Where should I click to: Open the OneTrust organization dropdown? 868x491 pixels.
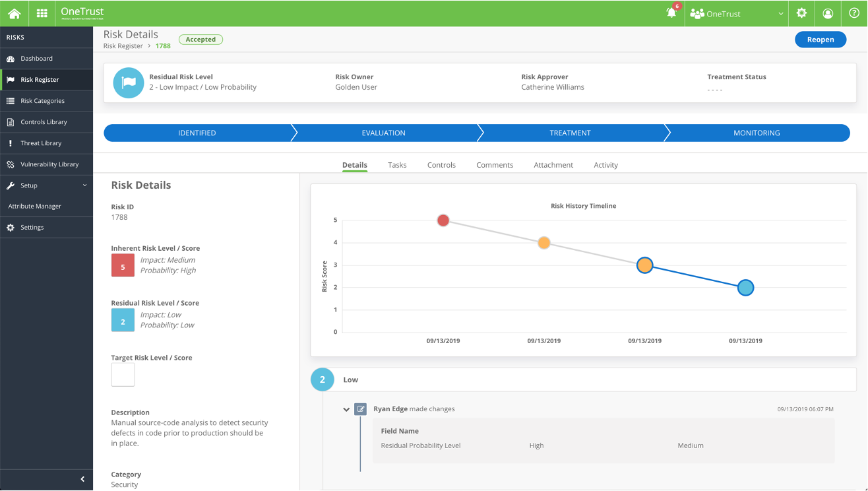(737, 13)
